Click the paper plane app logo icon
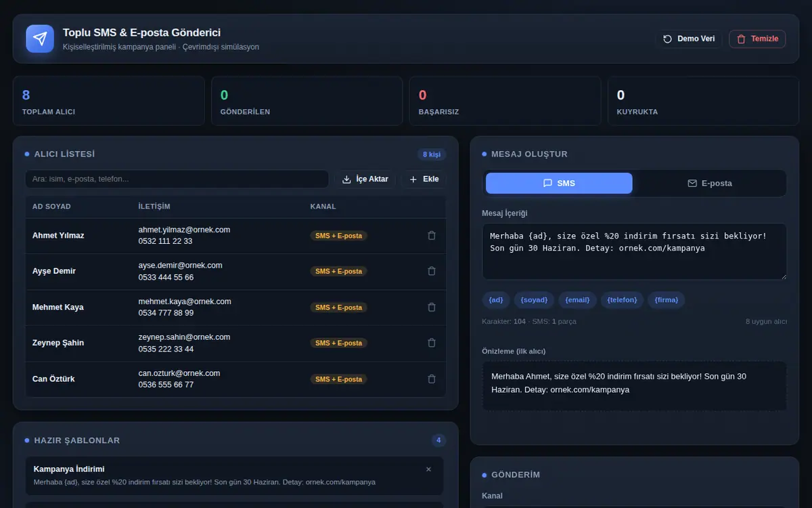 pyautogui.click(x=40, y=39)
